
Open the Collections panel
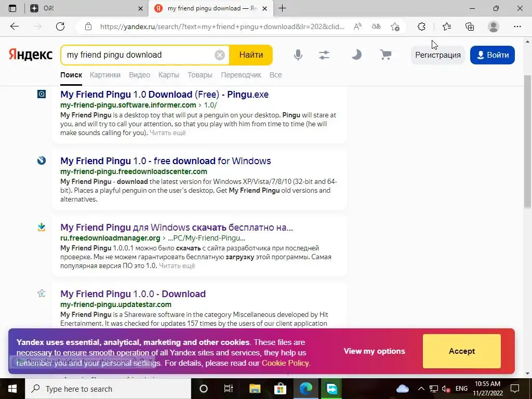click(x=470, y=26)
